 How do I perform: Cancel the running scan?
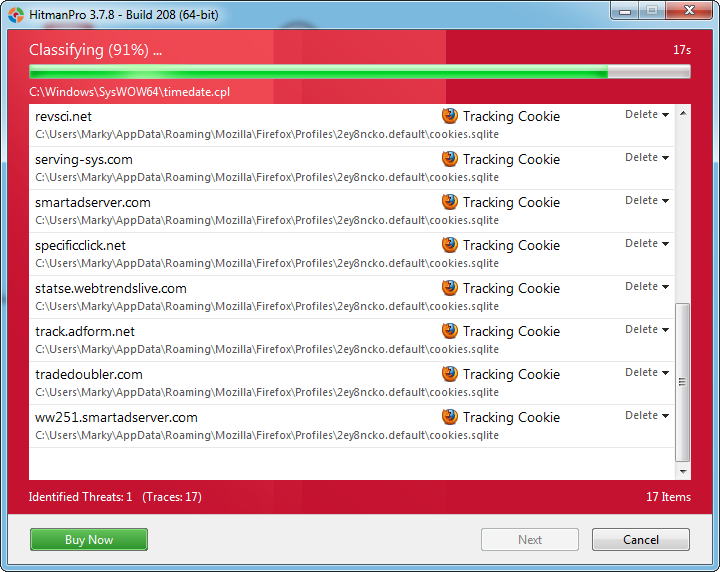point(640,540)
